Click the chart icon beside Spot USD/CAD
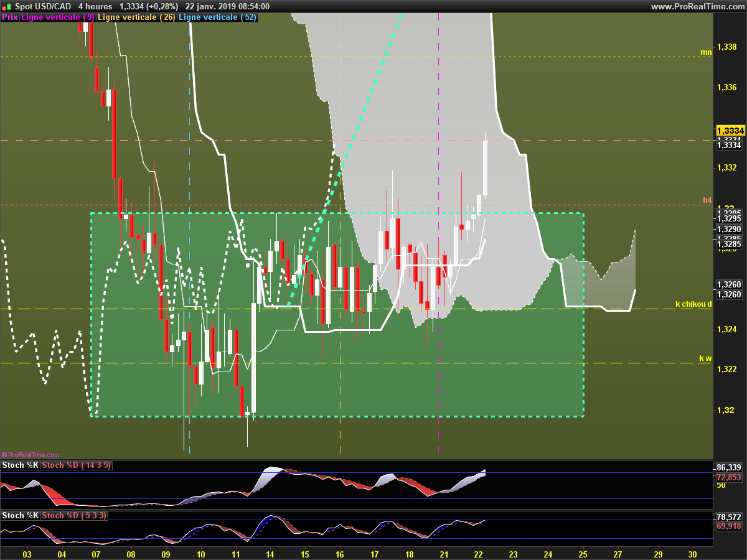Image resolution: width=747 pixels, height=560 pixels. pos(6,6)
